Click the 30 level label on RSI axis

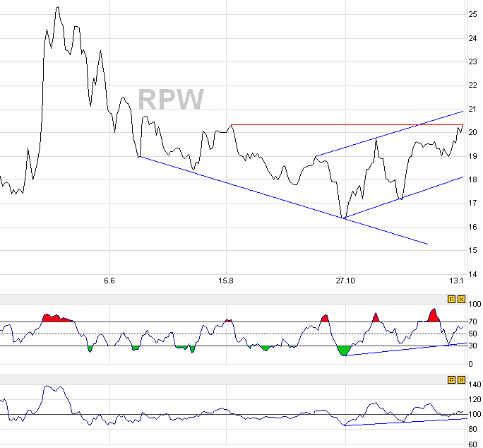coord(473,346)
